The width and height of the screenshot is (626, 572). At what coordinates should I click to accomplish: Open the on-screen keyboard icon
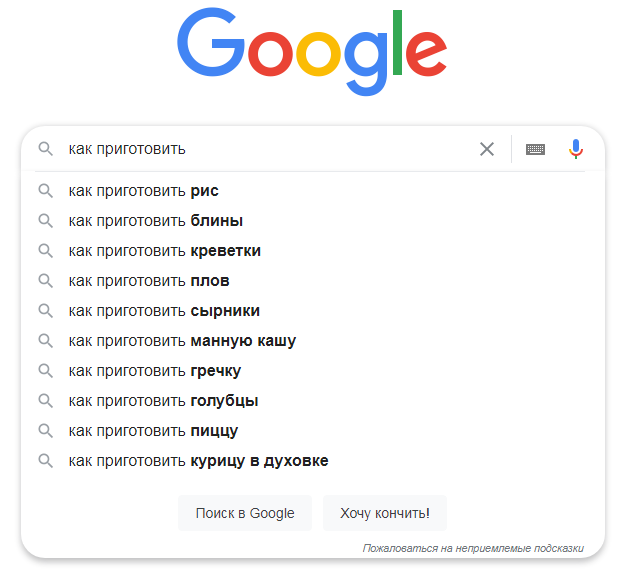(535, 149)
